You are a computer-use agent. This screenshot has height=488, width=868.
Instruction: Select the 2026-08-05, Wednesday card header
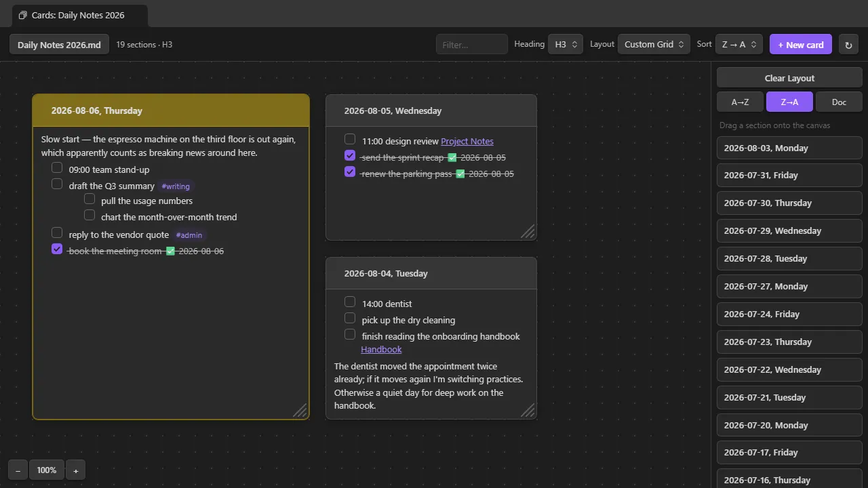tap(431, 110)
